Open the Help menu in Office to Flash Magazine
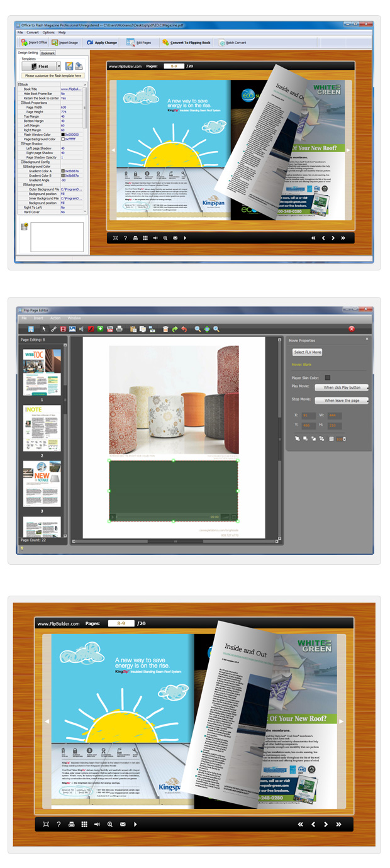This screenshot has height=868, width=390. coord(62,32)
